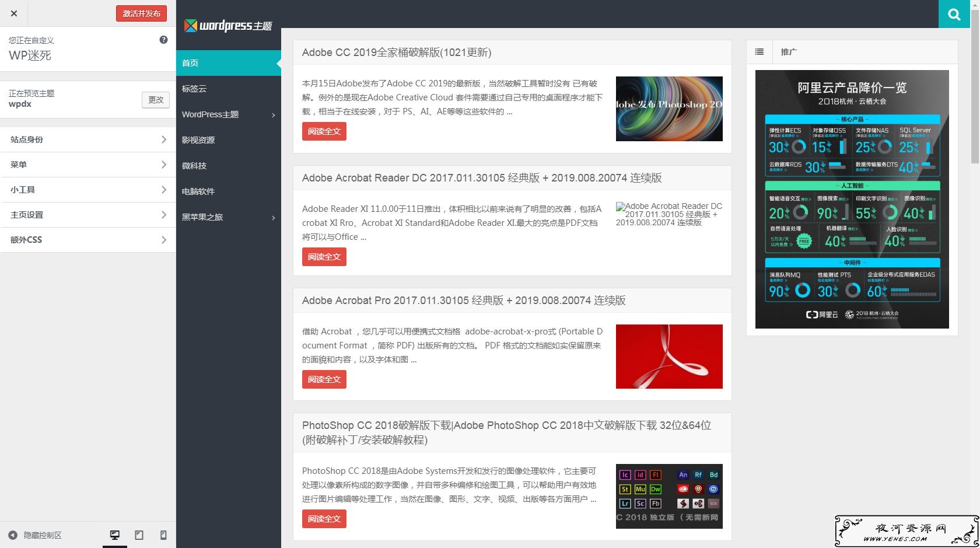This screenshot has width=980, height=548.
Task: Open the help question mark icon
Action: pyautogui.click(x=163, y=40)
